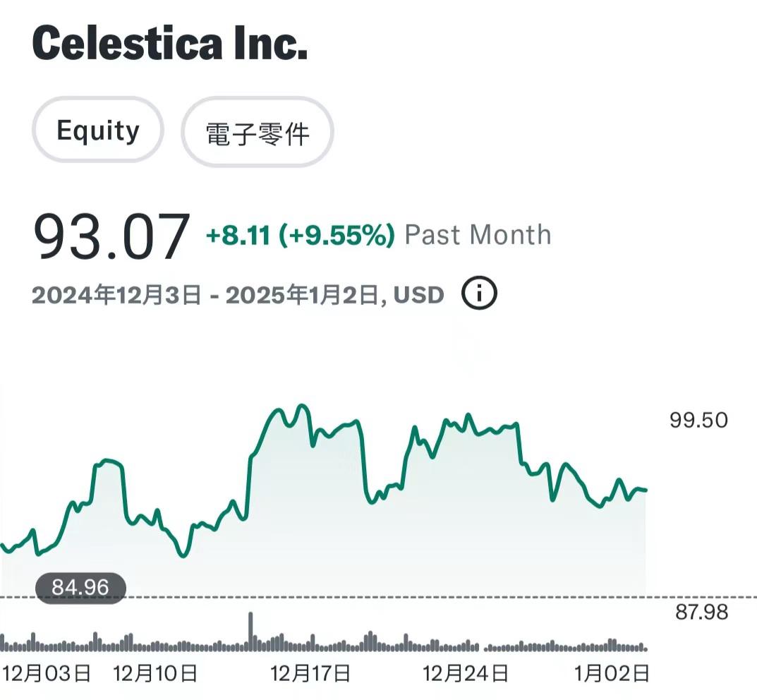Click the date range text under price
Screen dimensions: 757x700
click(238, 294)
